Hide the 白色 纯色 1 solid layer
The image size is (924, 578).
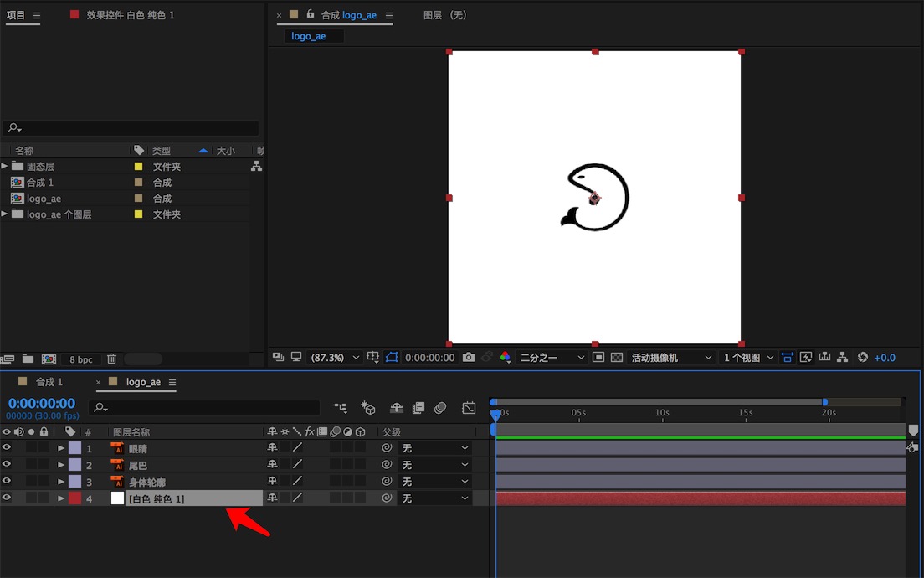coord(7,498)
